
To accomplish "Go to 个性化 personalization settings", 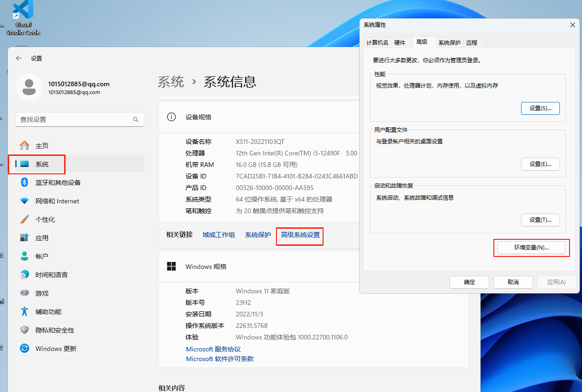I will [x=45, y=220].
